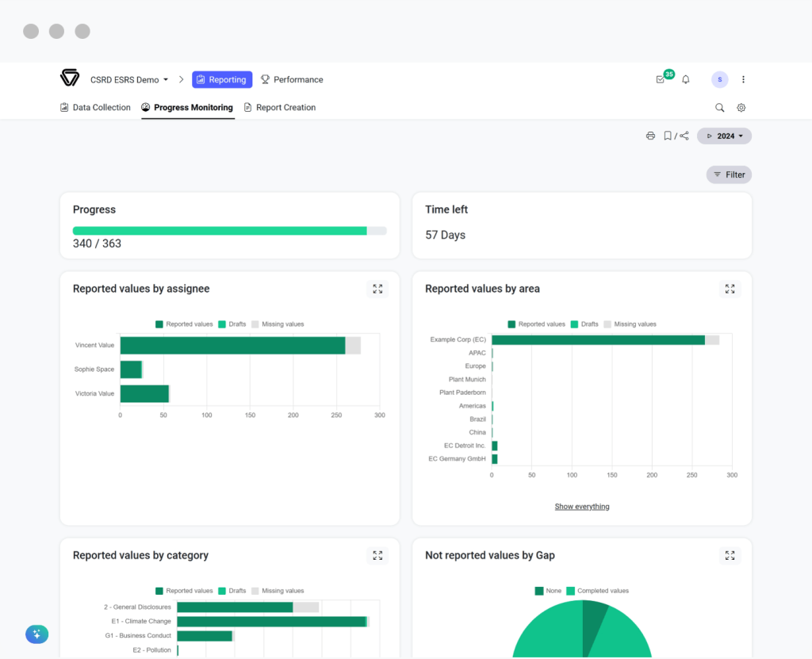Click 'Europe' label in area chart
This screenshot has width=812, height=659.
coord(476,366)
